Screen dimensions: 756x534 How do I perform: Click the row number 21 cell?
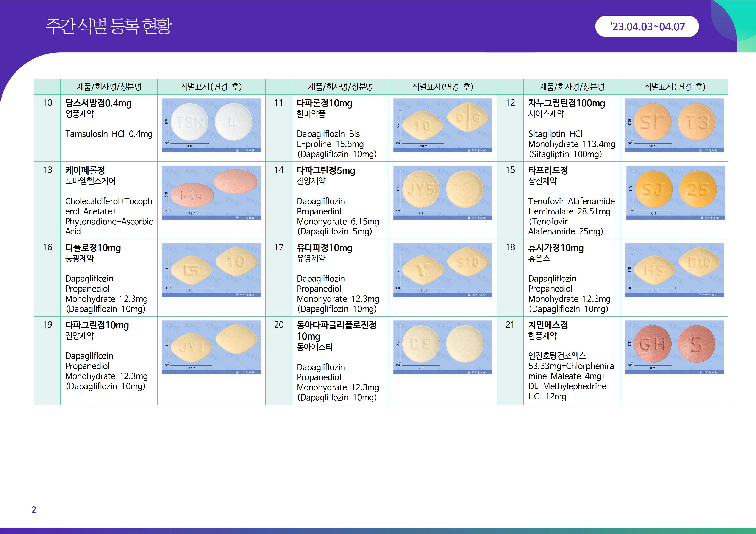coord(510,325)
